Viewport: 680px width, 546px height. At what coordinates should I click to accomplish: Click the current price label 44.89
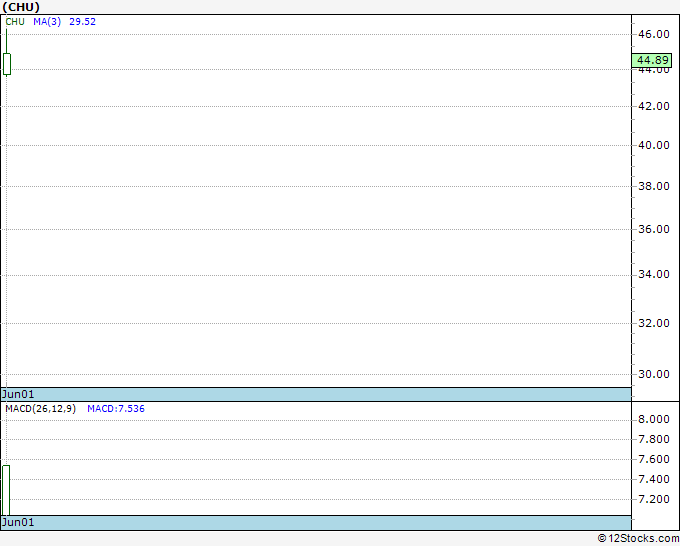pos(652,60)
